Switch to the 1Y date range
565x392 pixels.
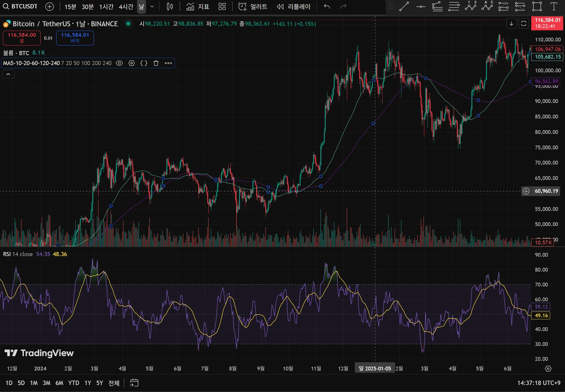(x=88, y=383)
